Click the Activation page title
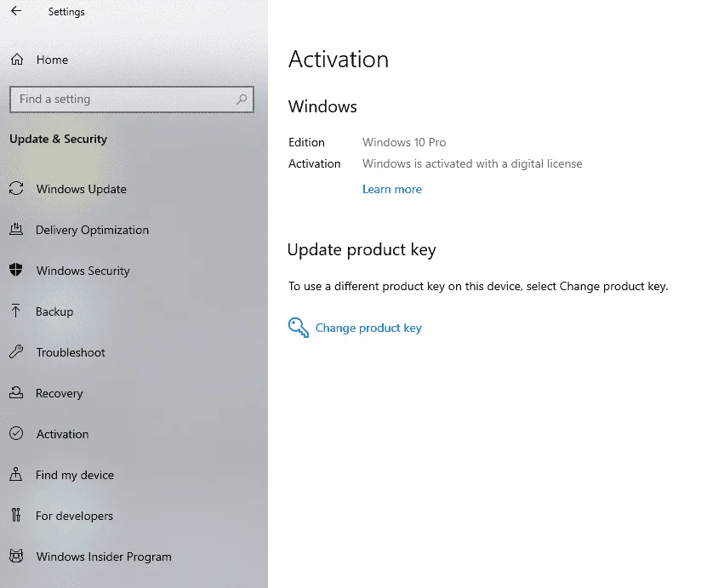The width and height of the screenshot is (701, 588). pos(339,60)
